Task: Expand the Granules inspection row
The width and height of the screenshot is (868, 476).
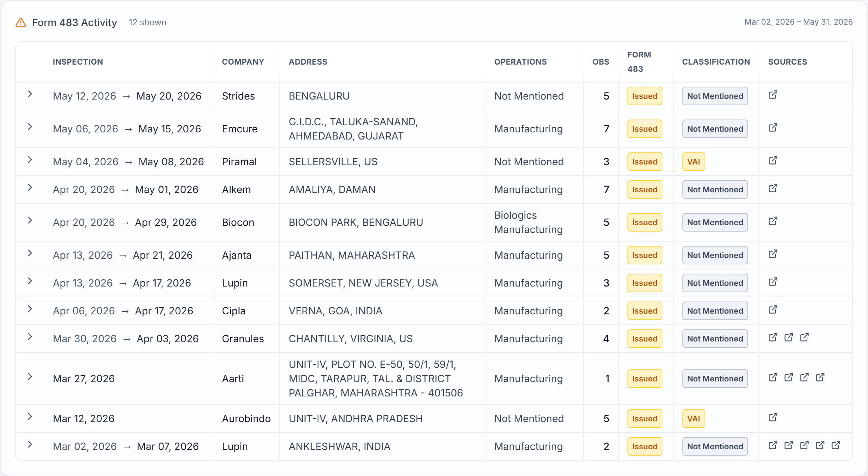Action: (30, 337)
